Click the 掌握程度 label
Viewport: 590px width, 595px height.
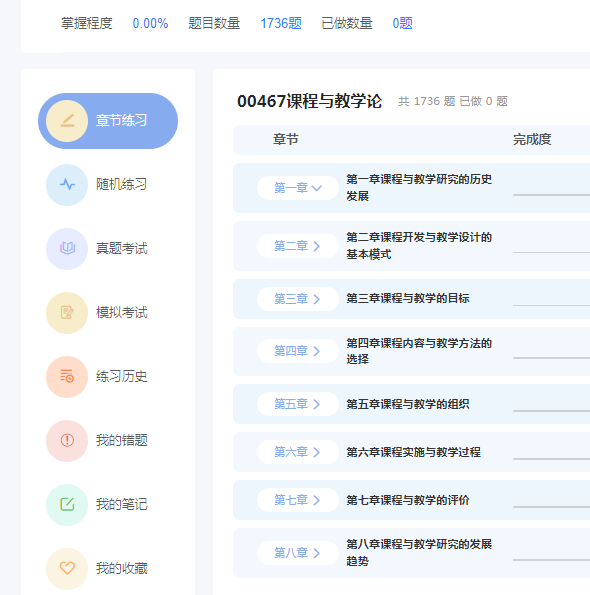pyautogui.click(x=87, y=24)
